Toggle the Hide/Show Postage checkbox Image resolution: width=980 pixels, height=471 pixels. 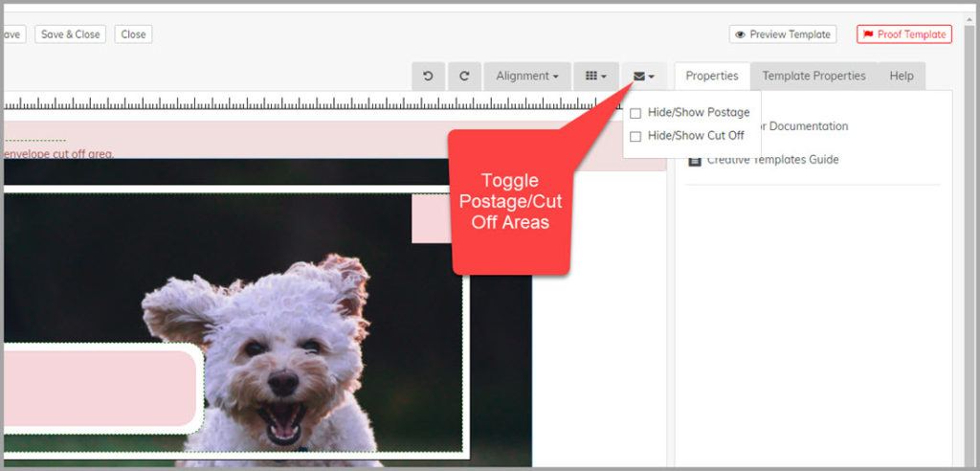tap(635, 113)
